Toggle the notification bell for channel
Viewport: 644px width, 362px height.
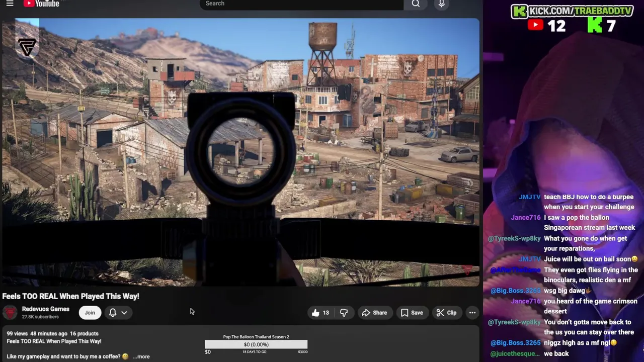[x=113, y=313]
